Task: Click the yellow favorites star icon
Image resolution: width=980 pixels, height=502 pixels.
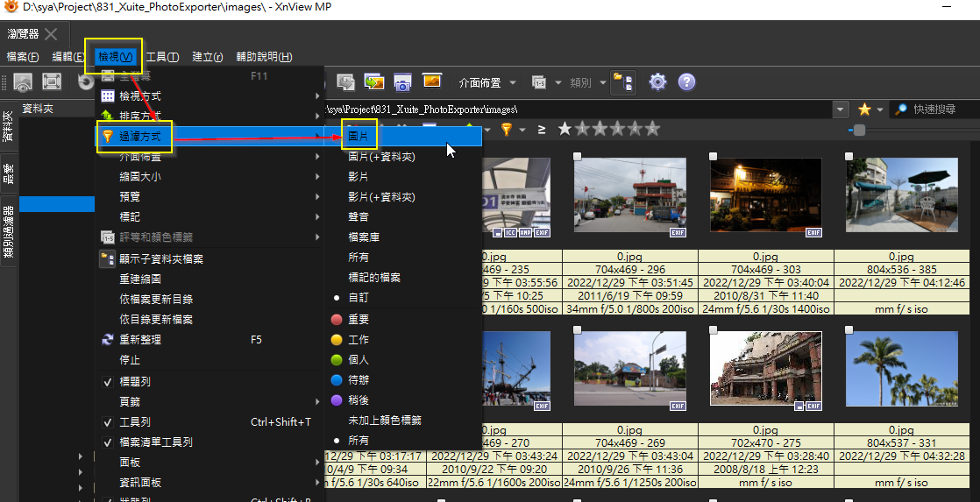Action: (x=864, y=110)
